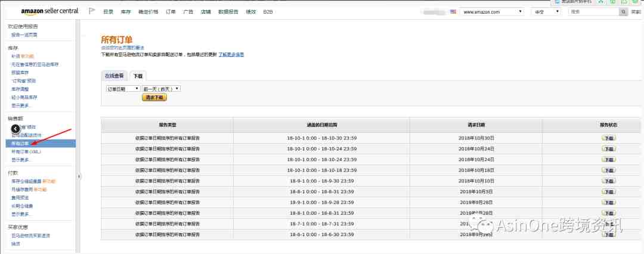Open the 月储存费用 sidebar link

[22, 190]
